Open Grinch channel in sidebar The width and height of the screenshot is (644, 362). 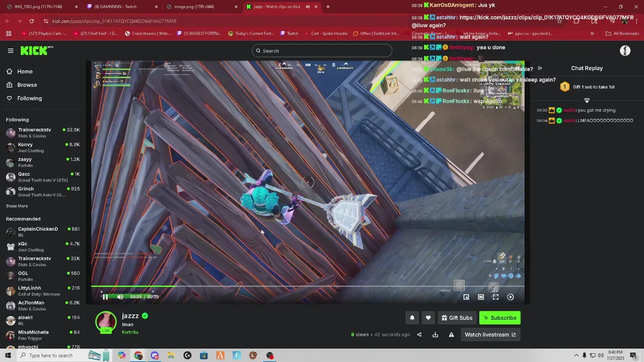43,192
